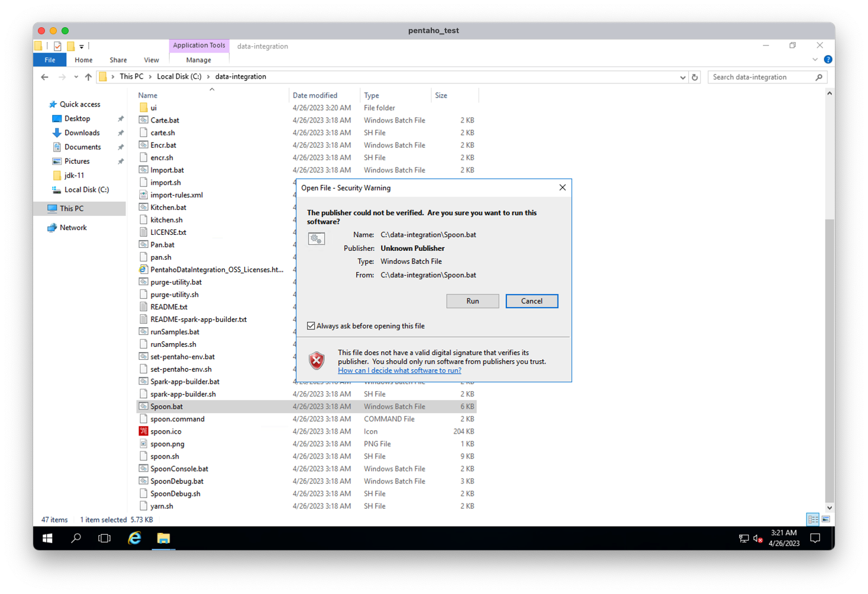868x594 pixels.
Task: Open Downloads in the navigation pane
Action: 82,133
